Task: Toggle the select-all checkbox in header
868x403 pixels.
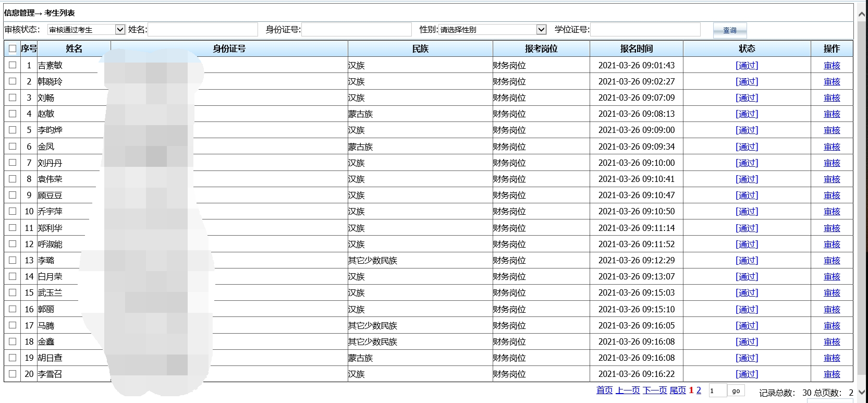Action: pyautogui.click(x=13, y=48)
